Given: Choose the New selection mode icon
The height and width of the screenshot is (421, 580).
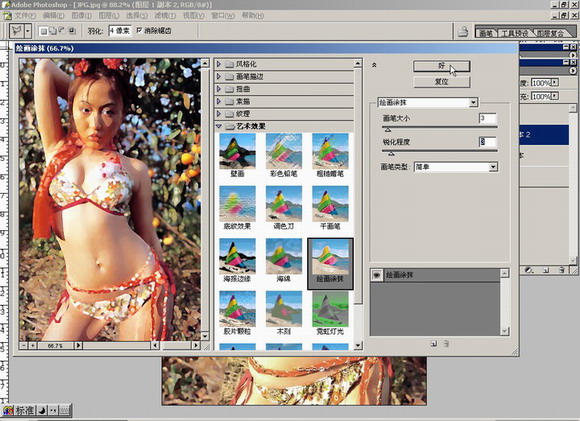Looking at the screenshot, I should (44, 31).
